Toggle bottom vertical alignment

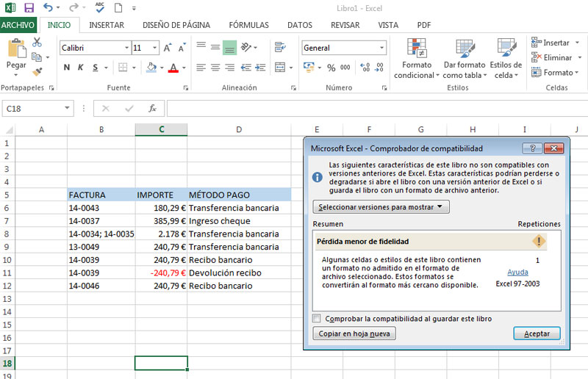tap(229, 48)
